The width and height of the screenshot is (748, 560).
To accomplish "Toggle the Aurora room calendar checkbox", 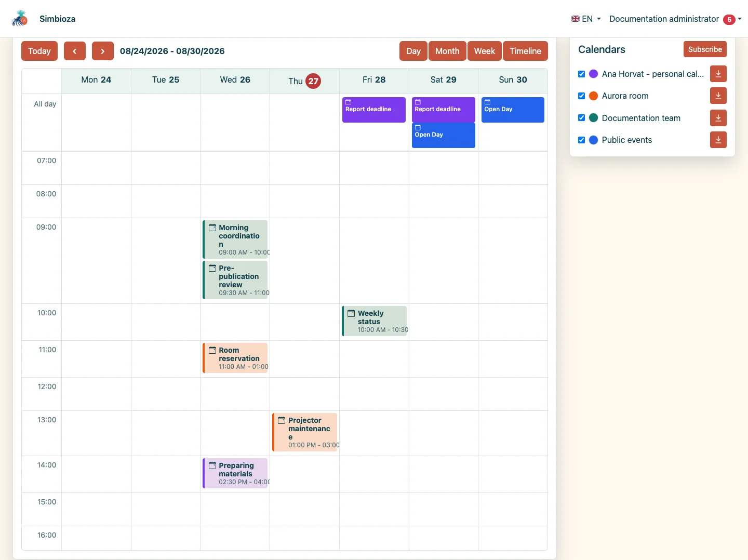I will [x=582, y=96].
